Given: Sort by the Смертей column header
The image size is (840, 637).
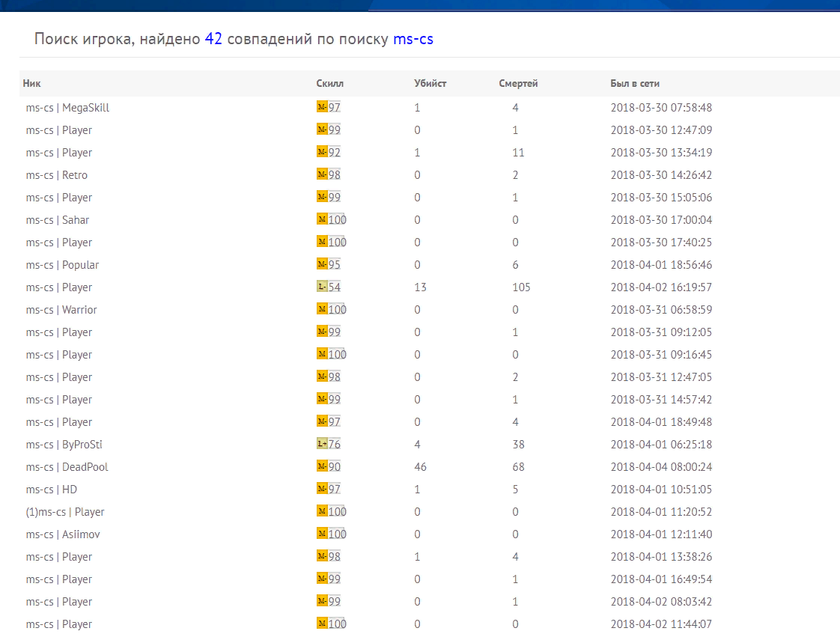Looking at the screenshot, I should [518, 84].
